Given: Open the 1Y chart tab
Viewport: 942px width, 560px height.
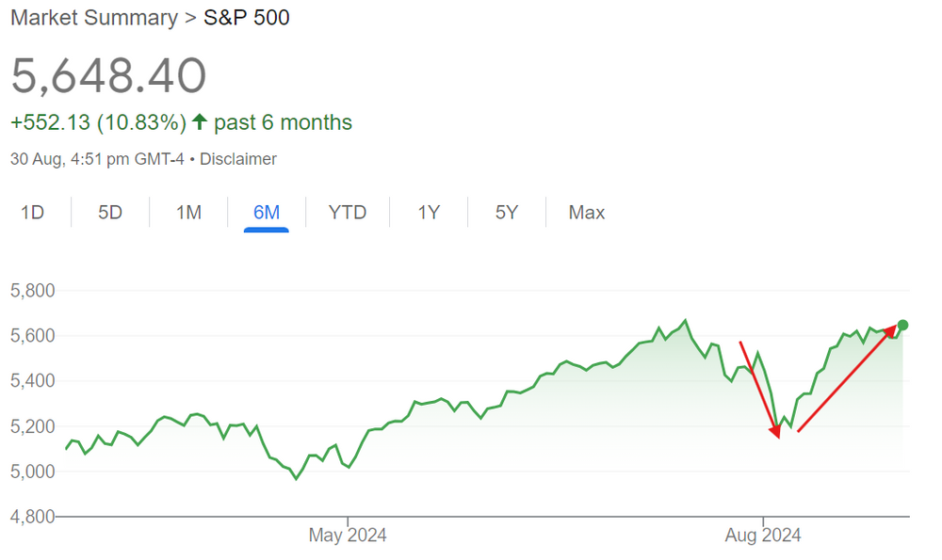Looking at the screenshot, I should (429, 213).
